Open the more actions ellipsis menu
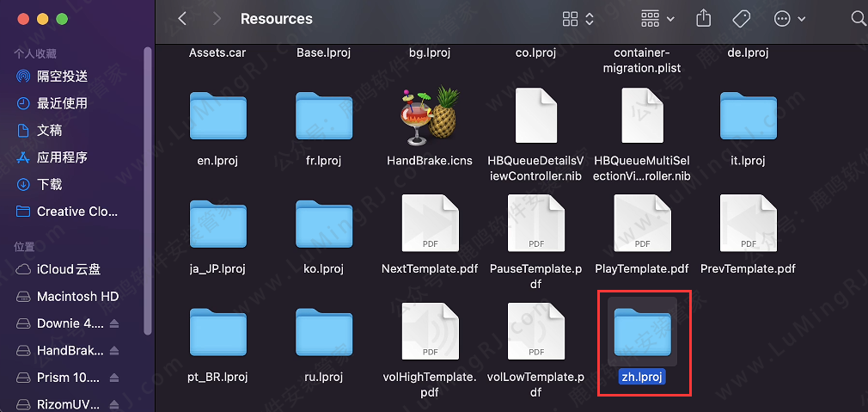The height and width of the screenshot is (412, 868). [x=789, y=18]
